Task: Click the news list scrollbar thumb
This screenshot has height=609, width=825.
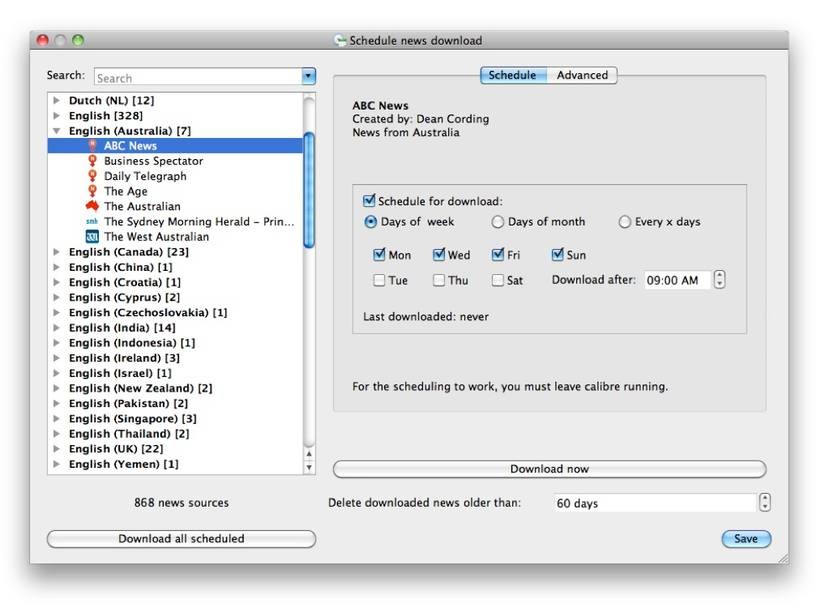Action: click(x=309, y=189)
